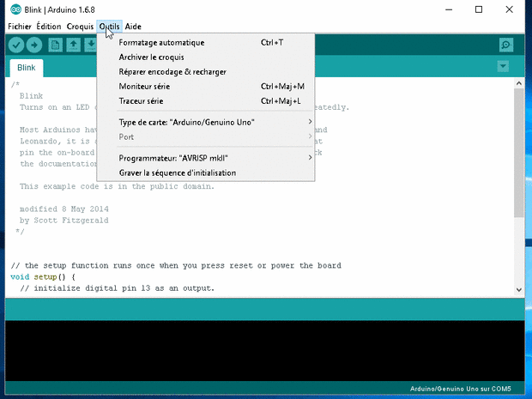Click the 'Arduino/Genuino Uno sur COM5' status text

pyautogui.click(x=461, y=389)
